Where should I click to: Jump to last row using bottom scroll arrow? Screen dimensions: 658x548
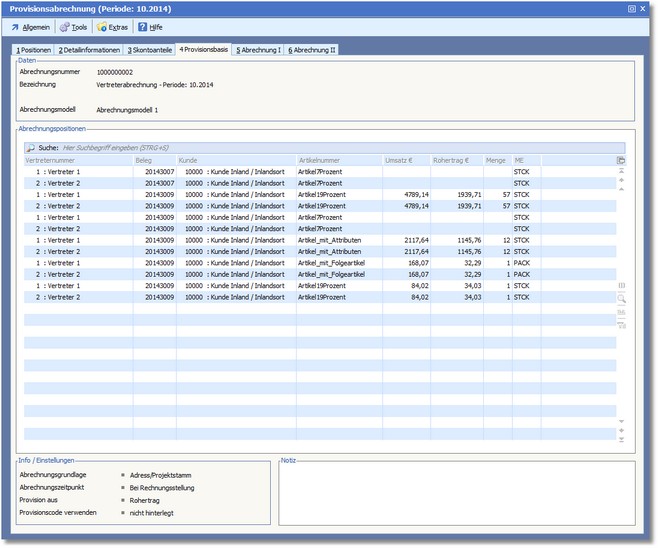[x=621, y=440]
